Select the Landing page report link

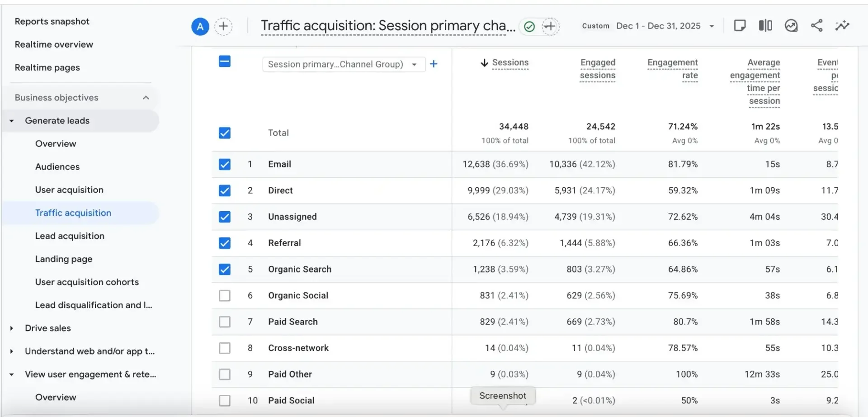pos(64,259)
